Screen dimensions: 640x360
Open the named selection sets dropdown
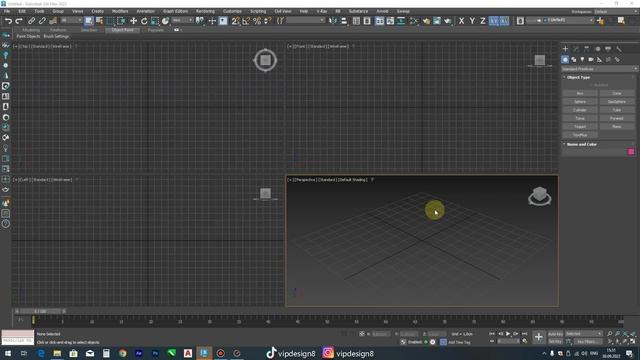[305, 20]
